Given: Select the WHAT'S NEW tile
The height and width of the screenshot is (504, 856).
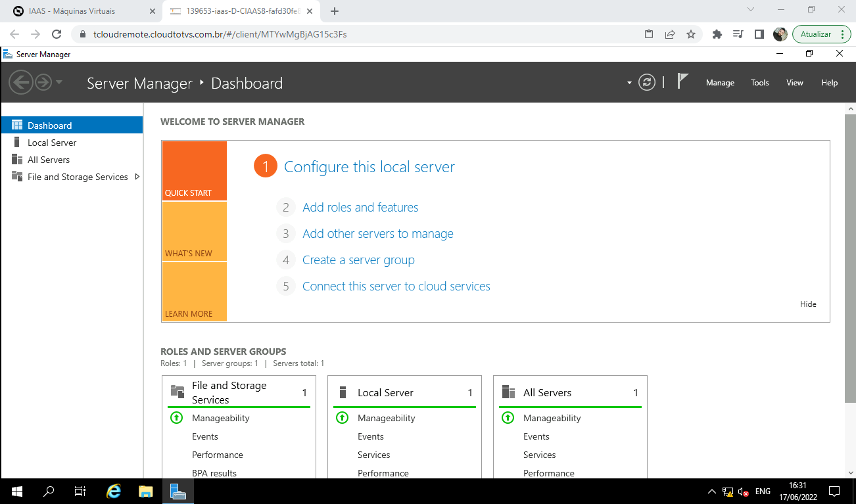Looking at the screenshot, I should (x=194, y=231).
